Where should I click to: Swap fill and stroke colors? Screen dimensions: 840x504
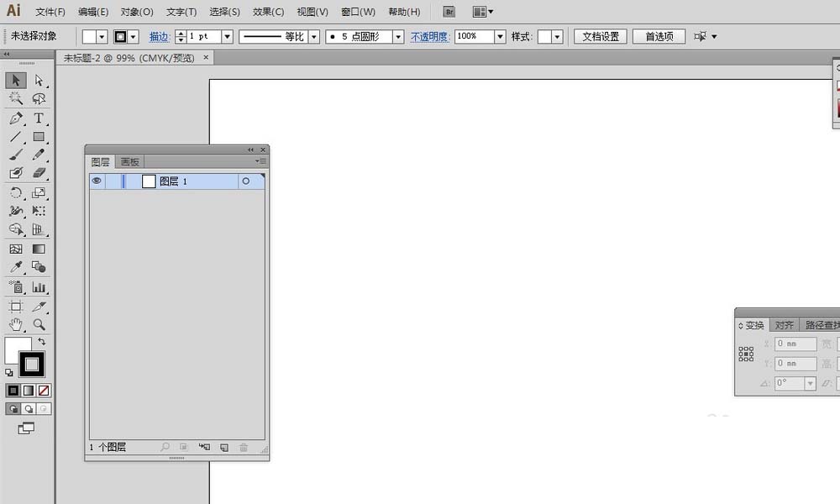click(41, 342)
